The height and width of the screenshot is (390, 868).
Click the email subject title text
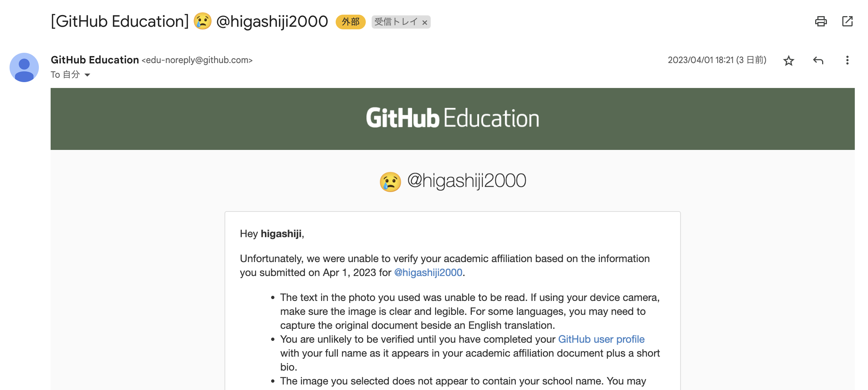tap(189, 21)
